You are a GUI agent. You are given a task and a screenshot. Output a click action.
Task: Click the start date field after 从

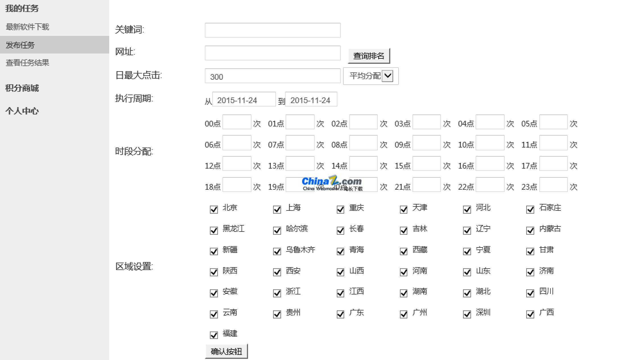[x=244, y=99]
